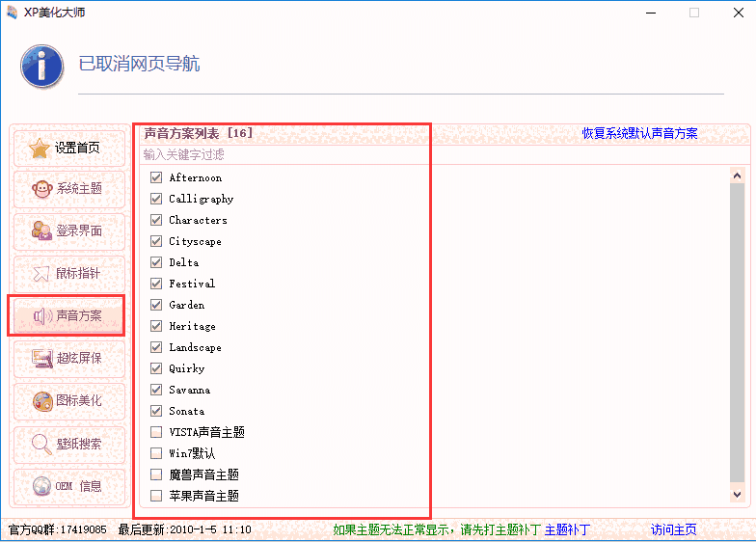
Task: Click the palette icon for 图标美化
Action: (42, 401)
